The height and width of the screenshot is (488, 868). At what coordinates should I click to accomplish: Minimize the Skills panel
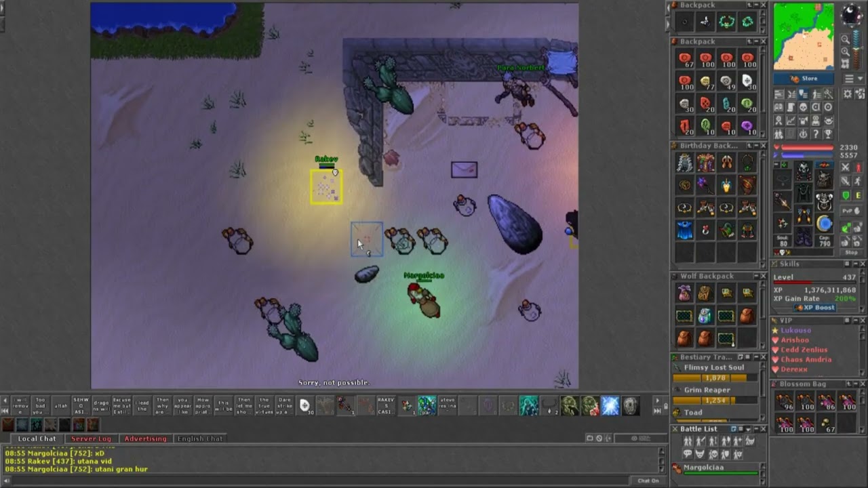[x=856, y=264]
